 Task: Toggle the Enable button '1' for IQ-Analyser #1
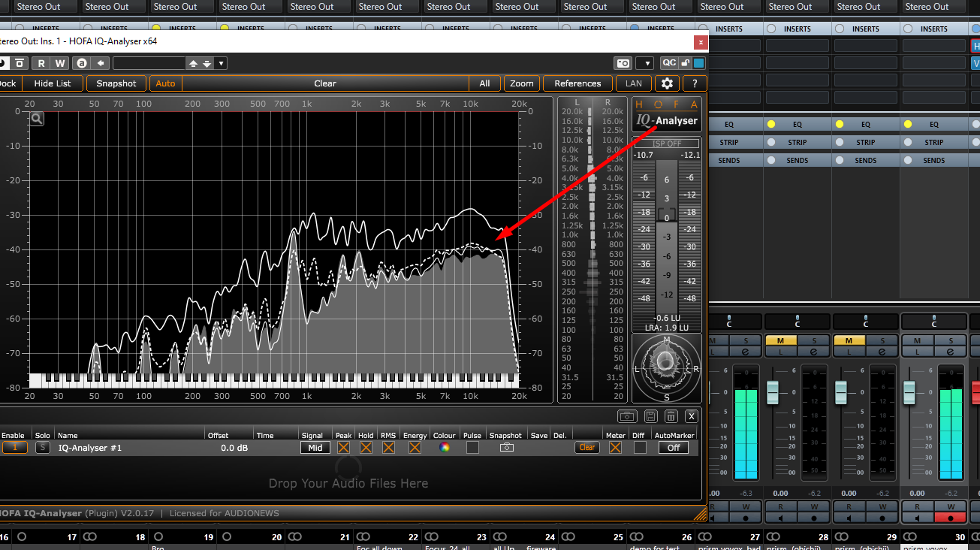point(14,448)
